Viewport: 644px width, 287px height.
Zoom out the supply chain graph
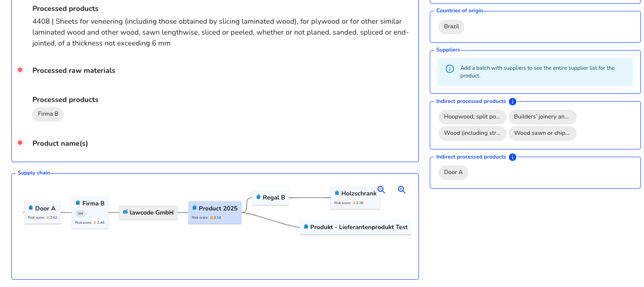click(382, 190)
